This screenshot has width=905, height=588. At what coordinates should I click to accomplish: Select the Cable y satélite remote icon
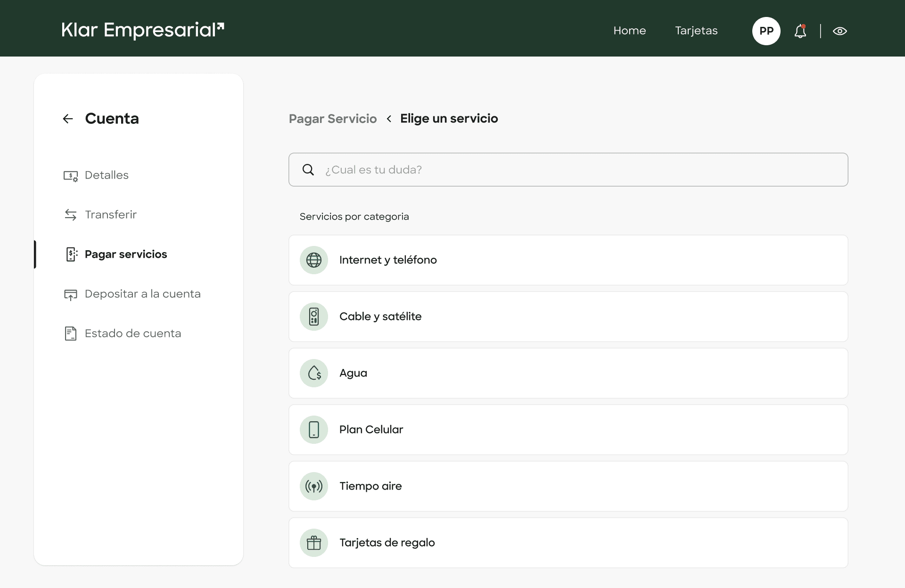tap(313, 316)
